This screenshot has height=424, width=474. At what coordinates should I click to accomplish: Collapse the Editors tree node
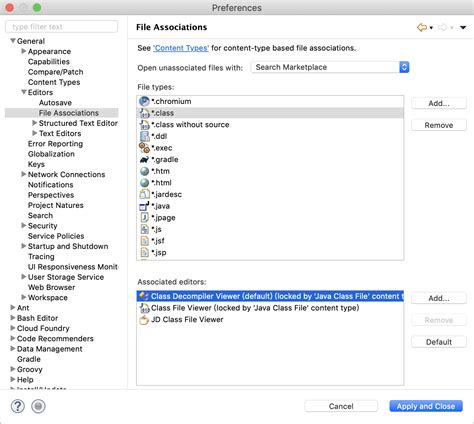[24, 92]
